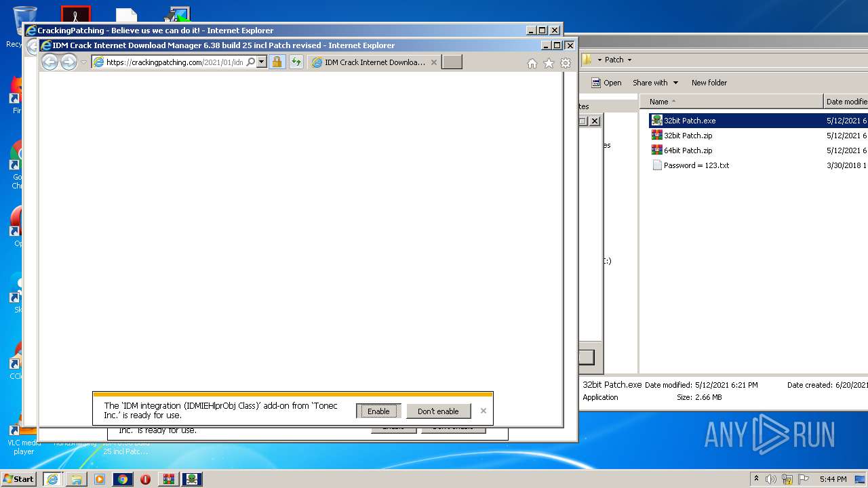Open Opera from the taskbar
The image size is (868, 488).
click(145, 479)
